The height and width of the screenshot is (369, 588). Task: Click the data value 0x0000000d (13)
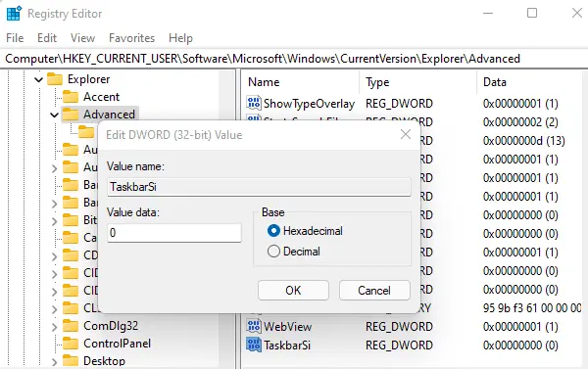tap(524, 141)
